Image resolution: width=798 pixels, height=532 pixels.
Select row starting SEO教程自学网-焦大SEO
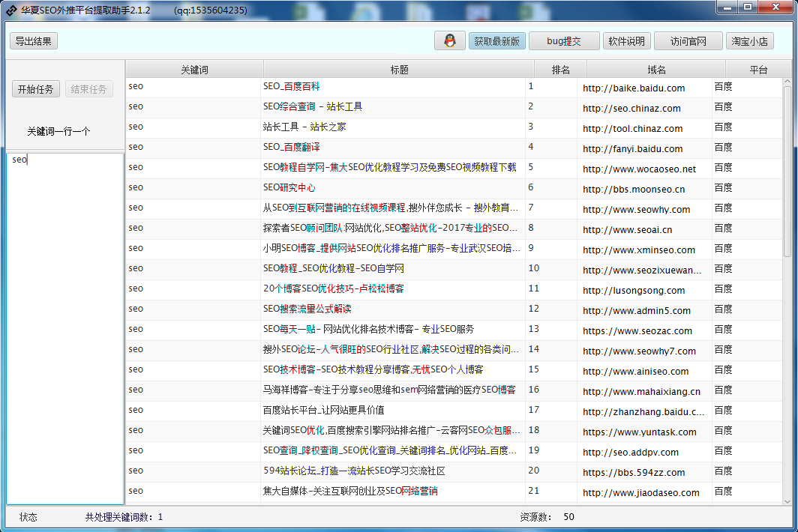454,168
